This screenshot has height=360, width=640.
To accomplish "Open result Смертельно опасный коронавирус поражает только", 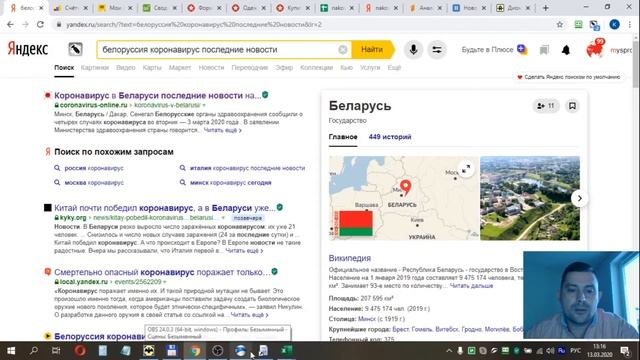I will 162,272.
